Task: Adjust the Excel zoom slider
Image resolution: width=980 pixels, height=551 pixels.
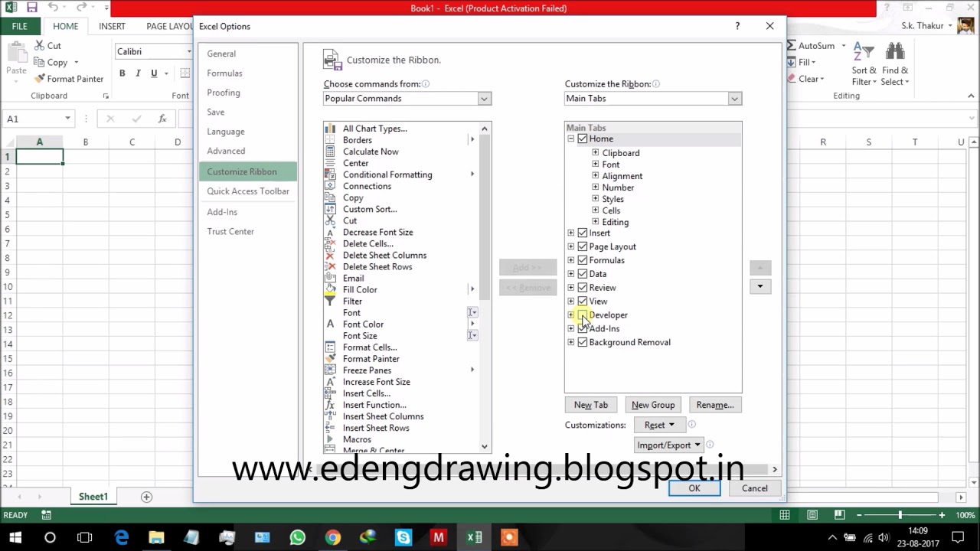Action: (x=900, y=515)
